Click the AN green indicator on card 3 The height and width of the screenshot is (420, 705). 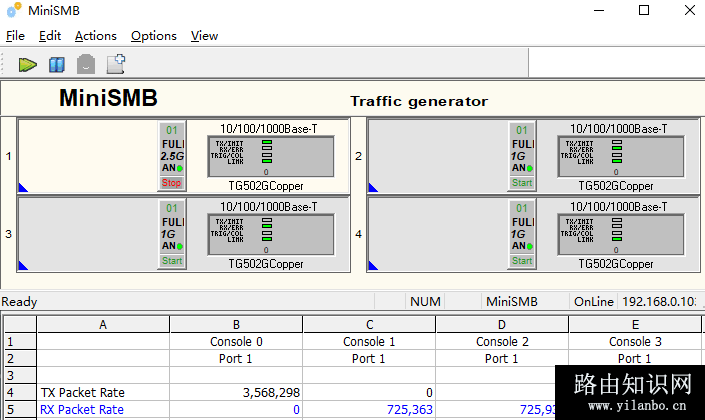click(180, 246)
